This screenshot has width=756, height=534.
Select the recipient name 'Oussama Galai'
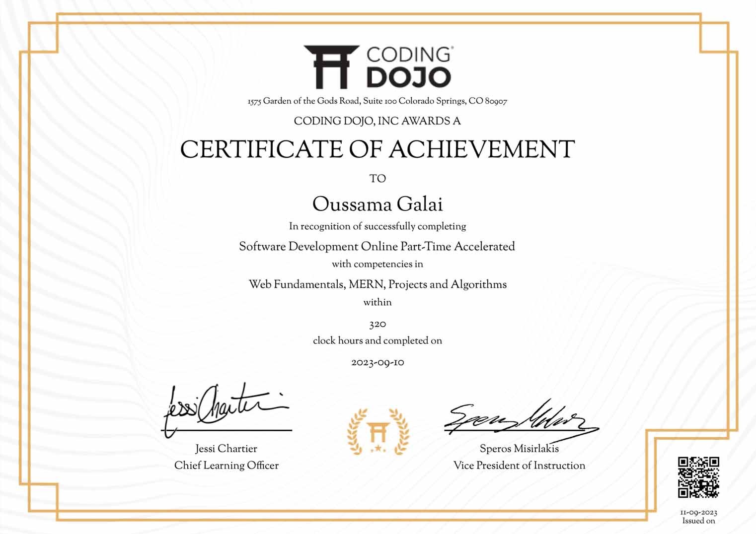click(378, 204)
